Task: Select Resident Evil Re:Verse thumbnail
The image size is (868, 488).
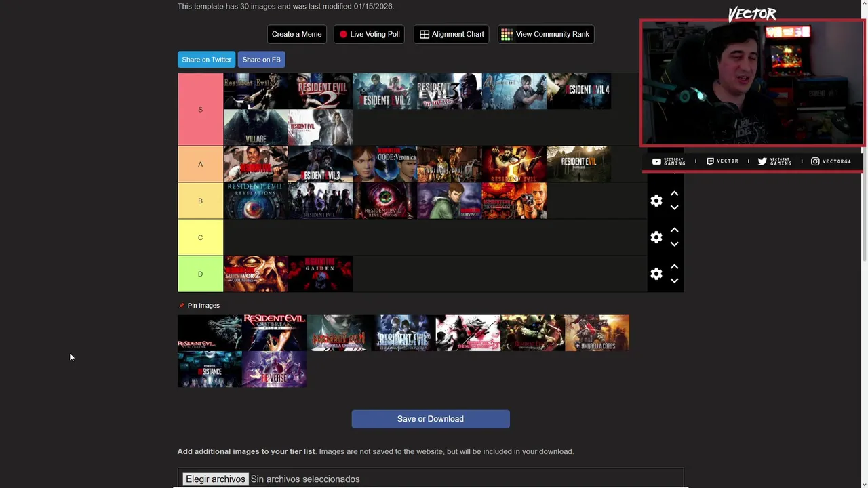Action: click(274, 369)
